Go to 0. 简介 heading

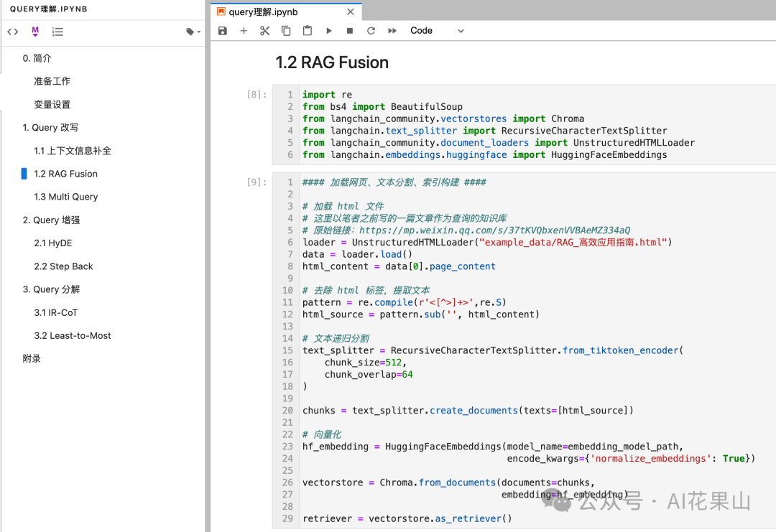tap(37, 58)
